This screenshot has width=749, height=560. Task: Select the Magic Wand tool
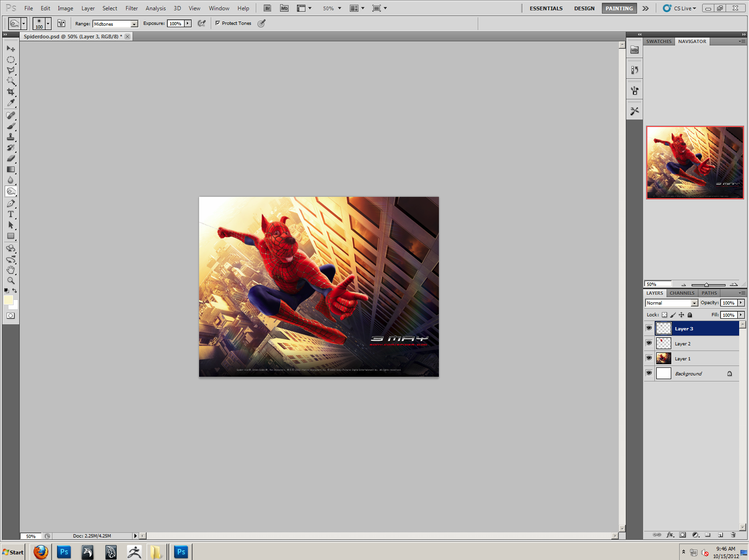coord(11,81)
